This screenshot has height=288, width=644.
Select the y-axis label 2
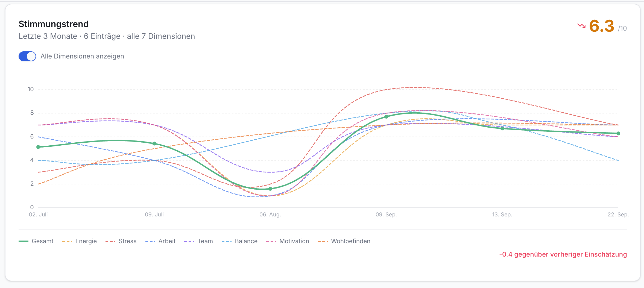(32, 184)
